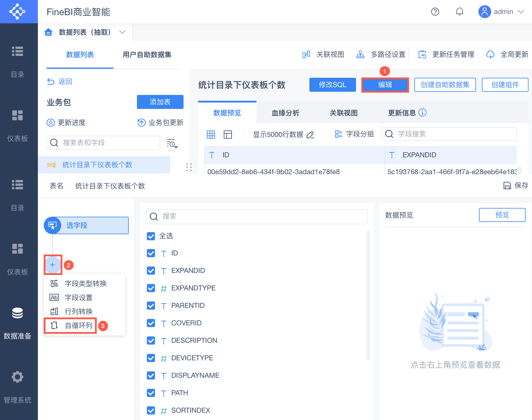Click the 字段分组 icon
532x420 pixels.
tap(339, 134)
